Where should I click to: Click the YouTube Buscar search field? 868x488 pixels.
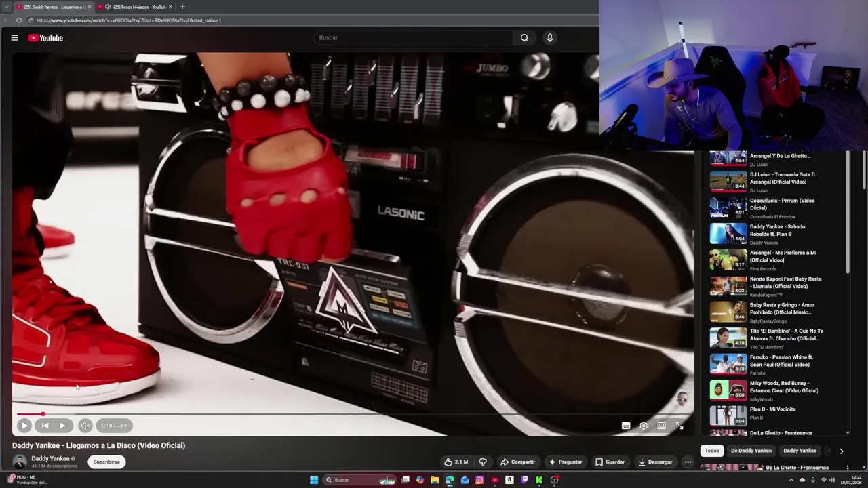pyautogui.click(x=414, y=37)
